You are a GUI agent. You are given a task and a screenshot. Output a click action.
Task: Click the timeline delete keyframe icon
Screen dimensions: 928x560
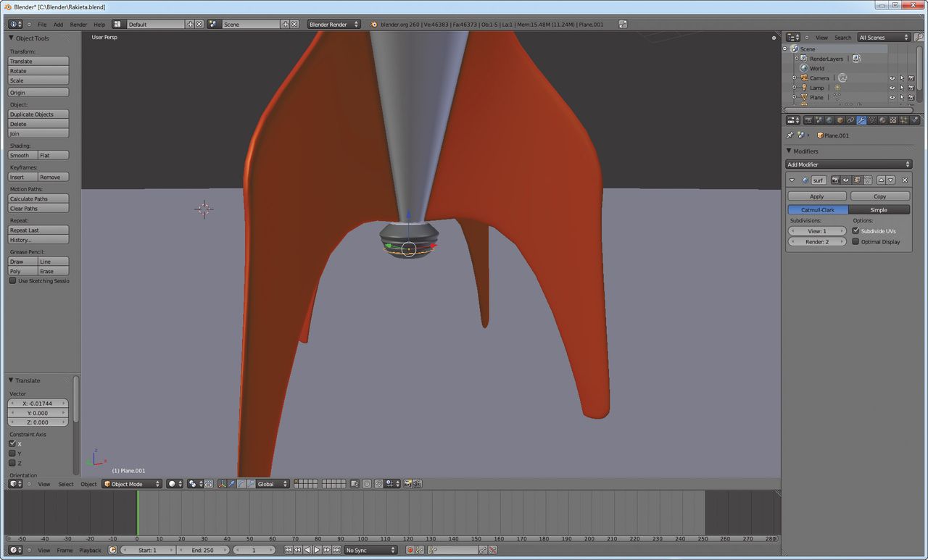pyautogui.click(x=492, y=551)
